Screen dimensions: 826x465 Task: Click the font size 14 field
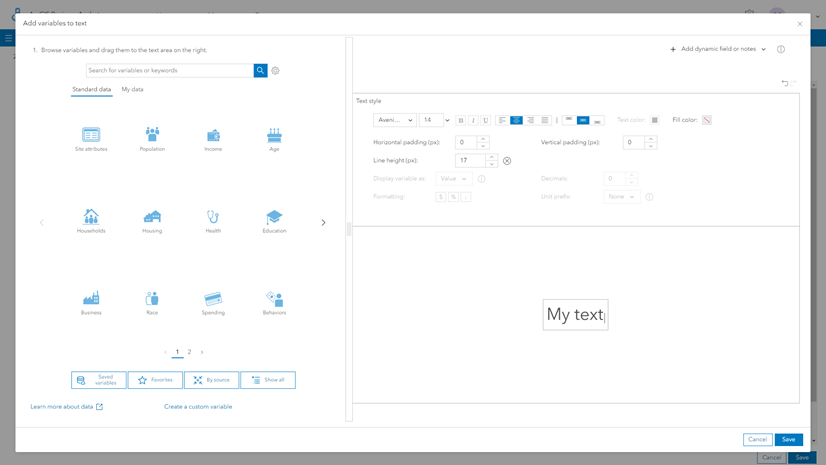pyautogui.click(x=431, y=120)
